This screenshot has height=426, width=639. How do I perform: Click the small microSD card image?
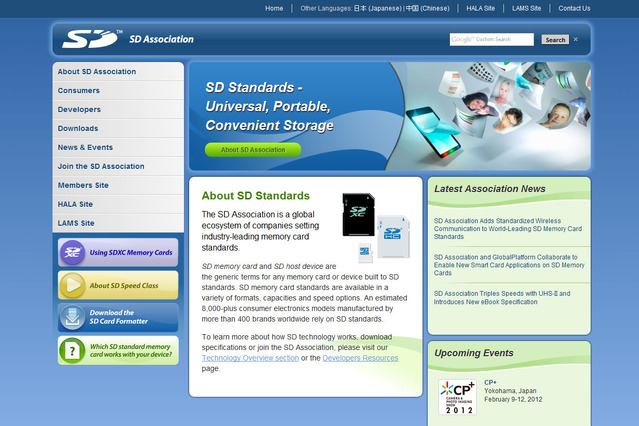(x=365, y=252)
